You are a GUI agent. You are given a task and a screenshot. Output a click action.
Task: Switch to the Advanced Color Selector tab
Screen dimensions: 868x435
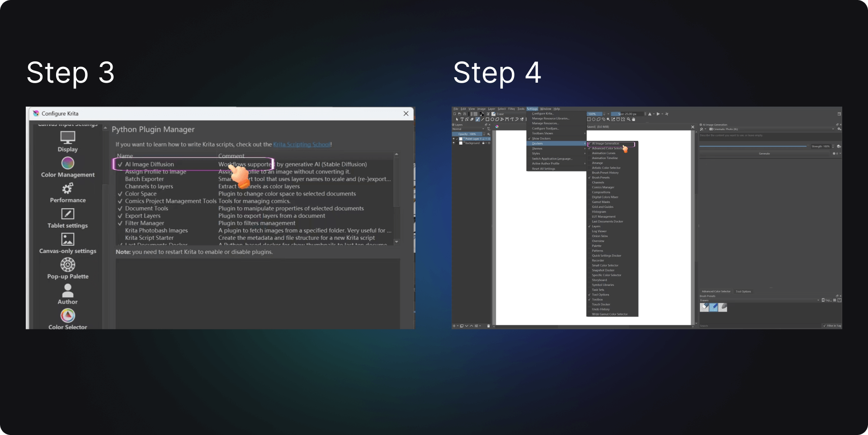(716, 291)
